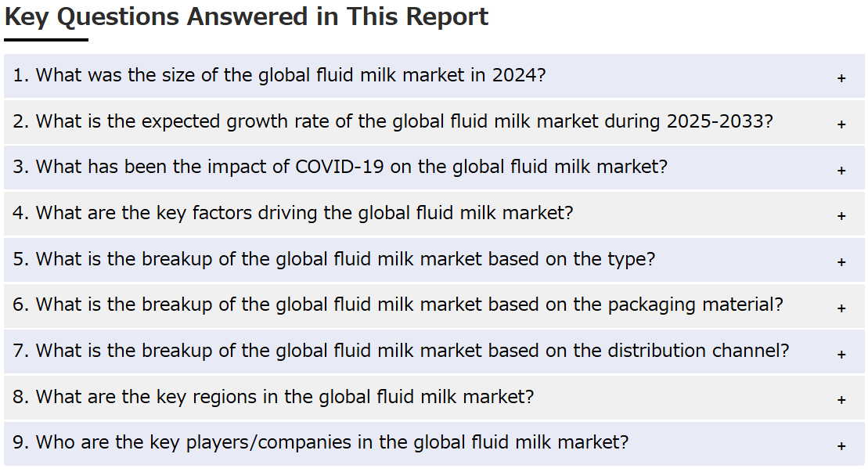Expand question 3 about impact of COVID-19
Image resolution: width=868 pixels, height=472 pixels.
[434, 168]
